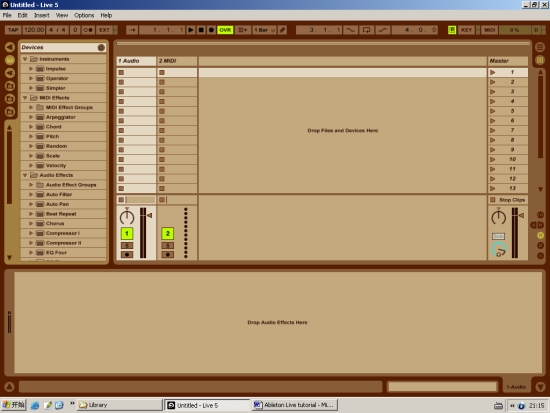Start playback with the Play button
This screenshot has height=413, width=550.
pos(191,30)
